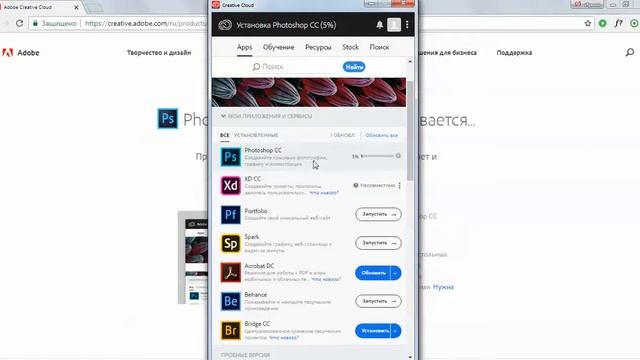Click the XD CC incompatible status label

[374, 185]
